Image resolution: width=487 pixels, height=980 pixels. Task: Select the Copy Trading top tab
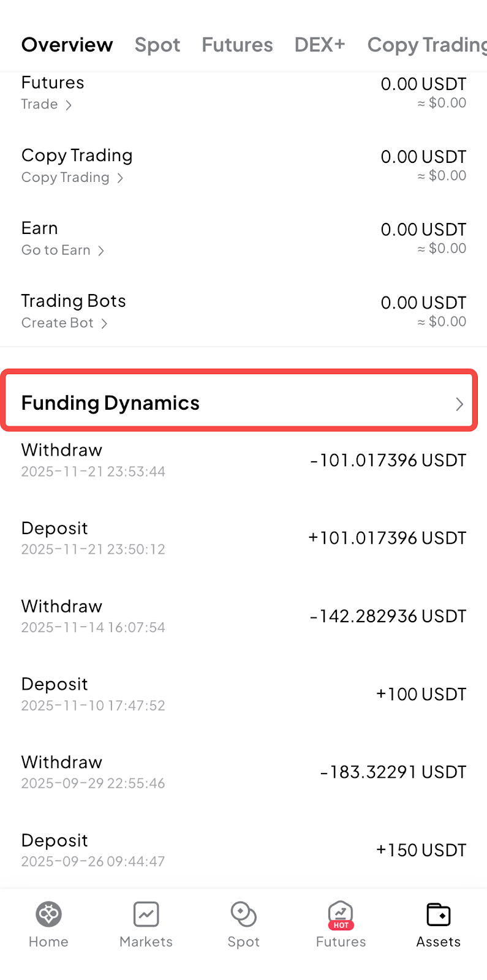[x=426, y=45]
